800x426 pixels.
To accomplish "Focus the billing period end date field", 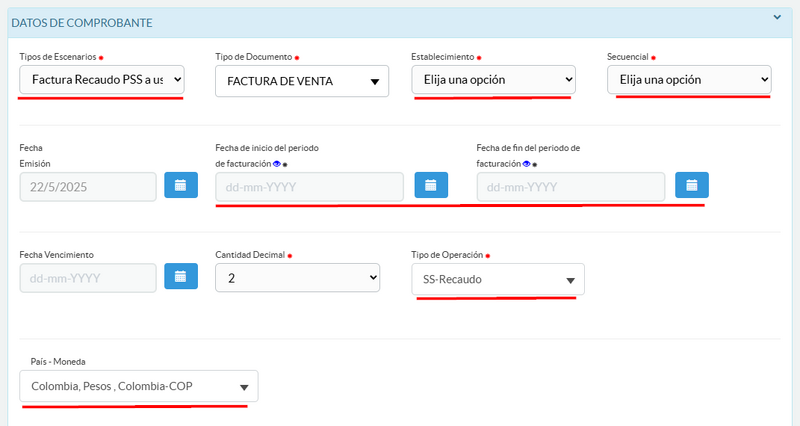I will 570,187.
